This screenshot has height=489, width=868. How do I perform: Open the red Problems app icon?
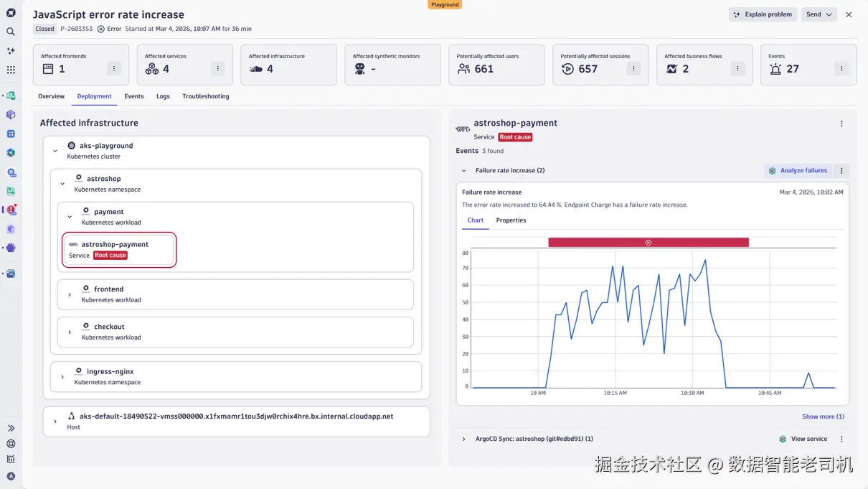coord(11,210)
